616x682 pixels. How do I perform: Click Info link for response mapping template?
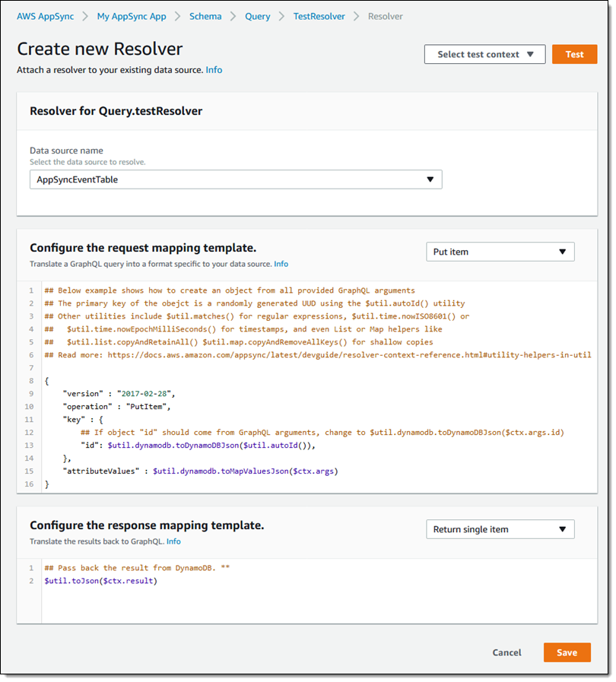tap(173, 541)
